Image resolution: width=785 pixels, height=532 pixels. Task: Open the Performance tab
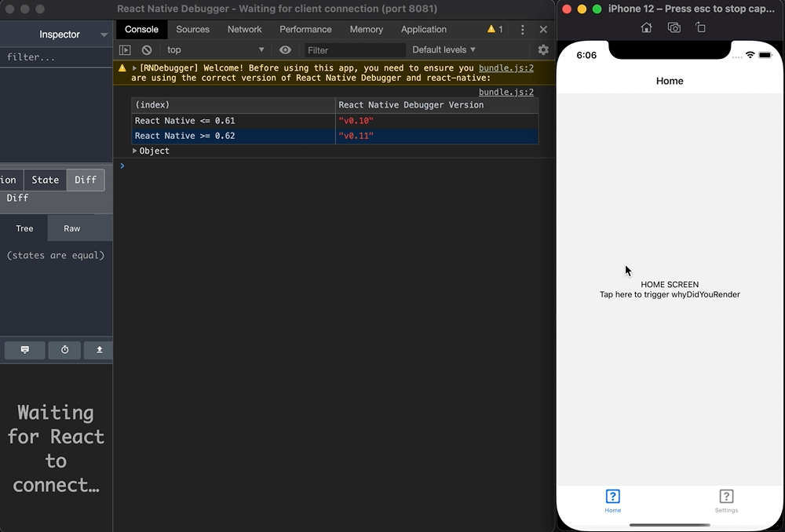pyautogui.click(x=305, y=30)
